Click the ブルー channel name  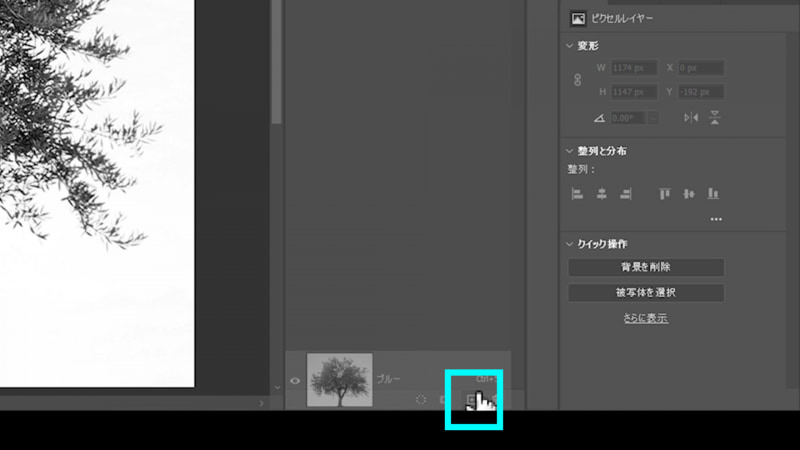(388, 379)
